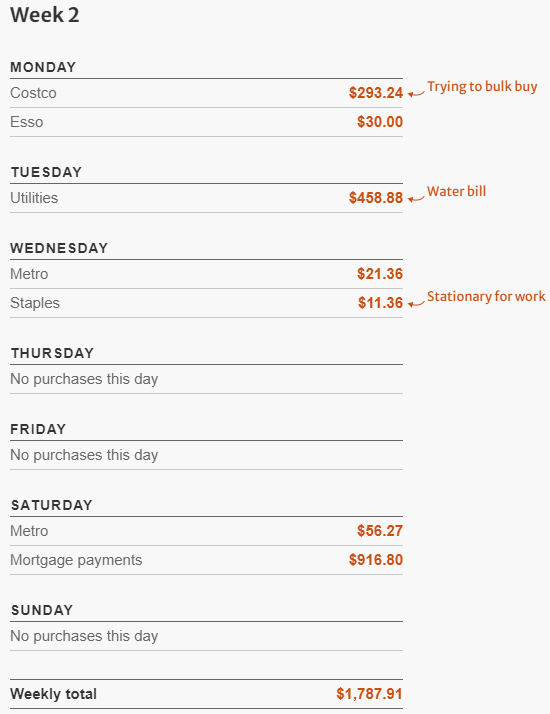Click the arrow beside Stationary for work
Viewport: 550px width, 714px height.
pos(416,304)
